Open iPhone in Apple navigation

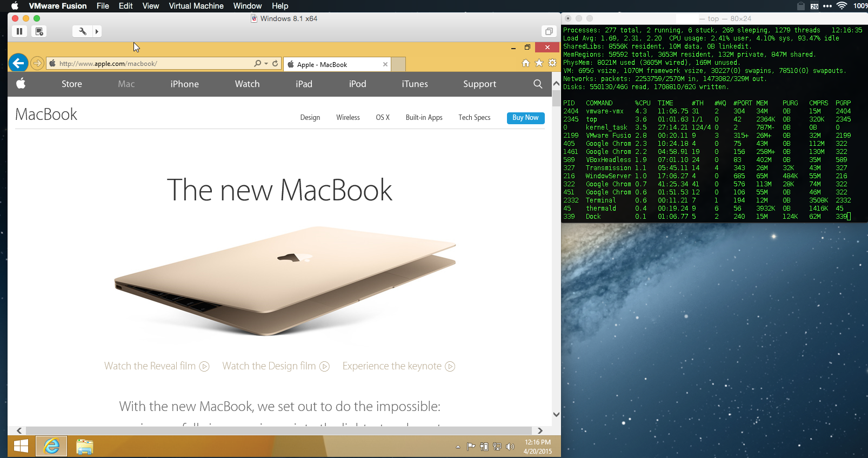(x=185, y=84)
